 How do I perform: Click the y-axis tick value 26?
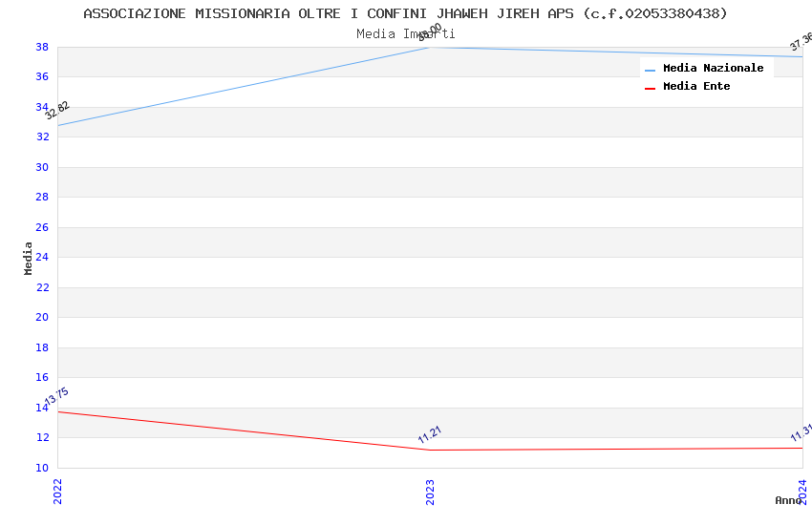[42, 227]
